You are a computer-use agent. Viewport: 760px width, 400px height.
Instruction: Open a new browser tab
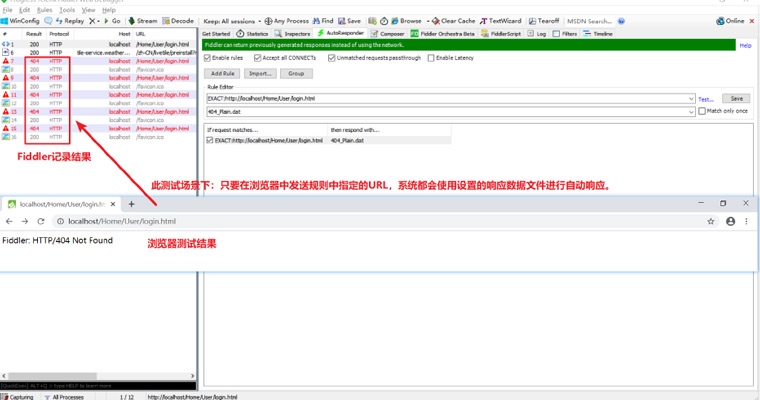click(131, 204)
